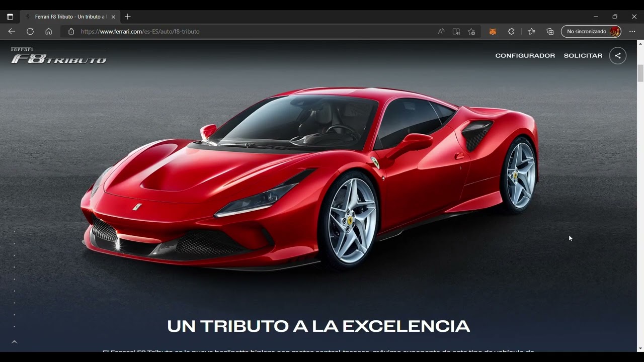View site security lock information
This screenshot has width=644, height=362.
click(71, 31)
